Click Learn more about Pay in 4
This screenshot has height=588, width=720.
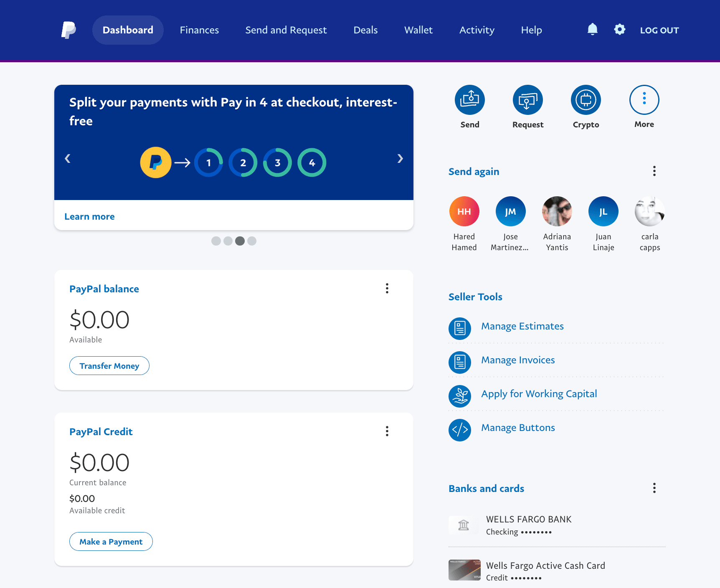(89, 216)
